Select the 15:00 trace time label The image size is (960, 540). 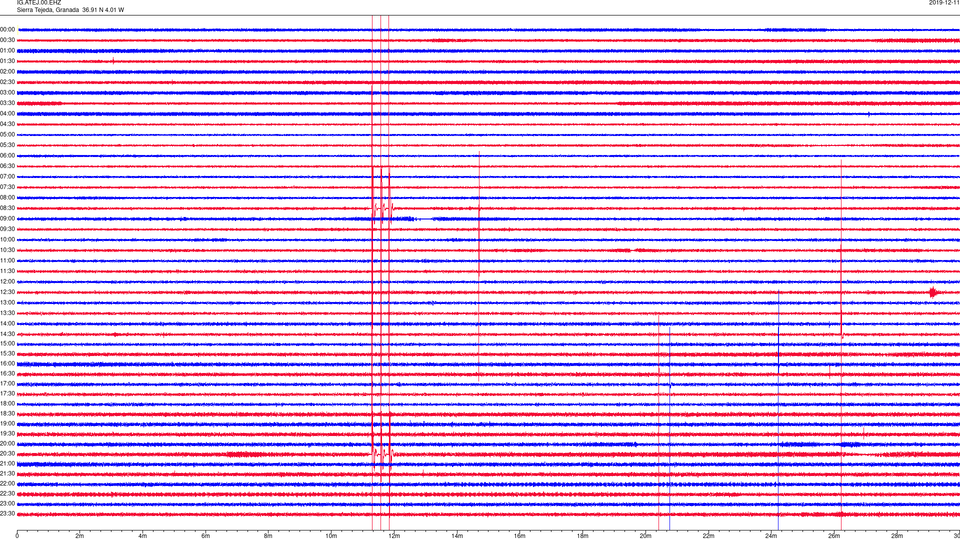click(7, 344)
